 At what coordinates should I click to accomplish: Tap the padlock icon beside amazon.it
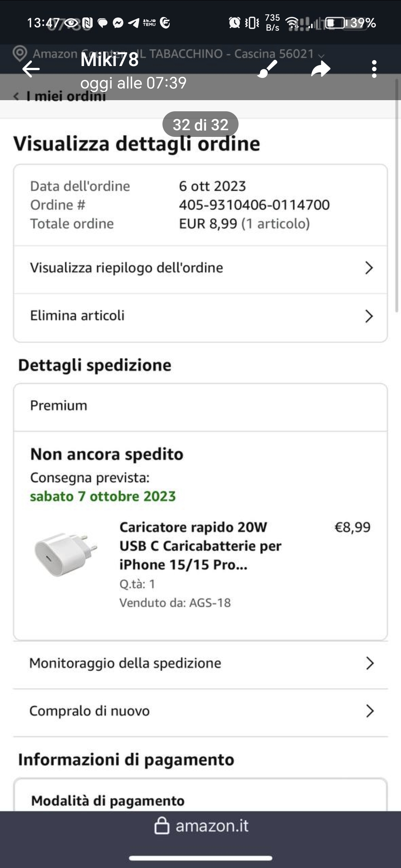(x=162, y=826)
